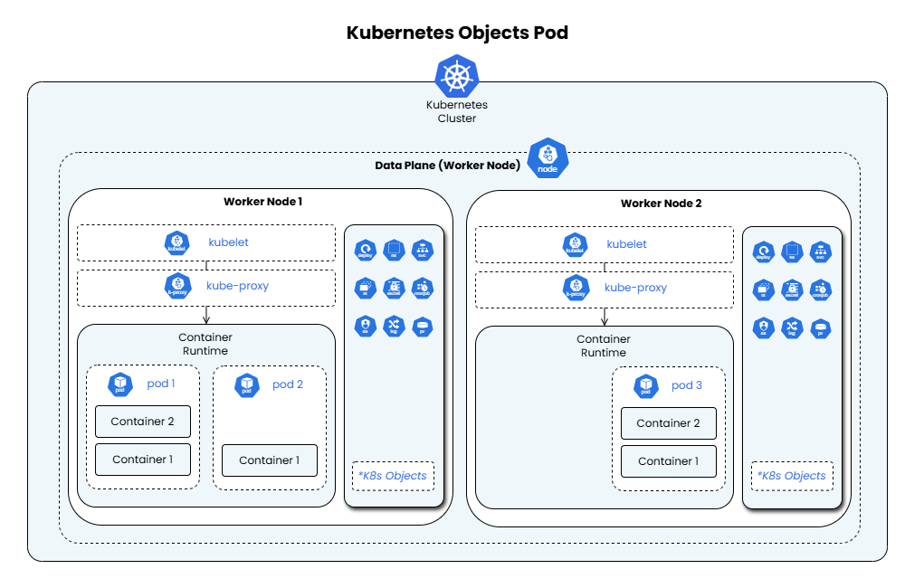Select the cronjob icon in Worker Node 2
The height and width of the screenshot is (588, 905).
[x=820, y=289]
